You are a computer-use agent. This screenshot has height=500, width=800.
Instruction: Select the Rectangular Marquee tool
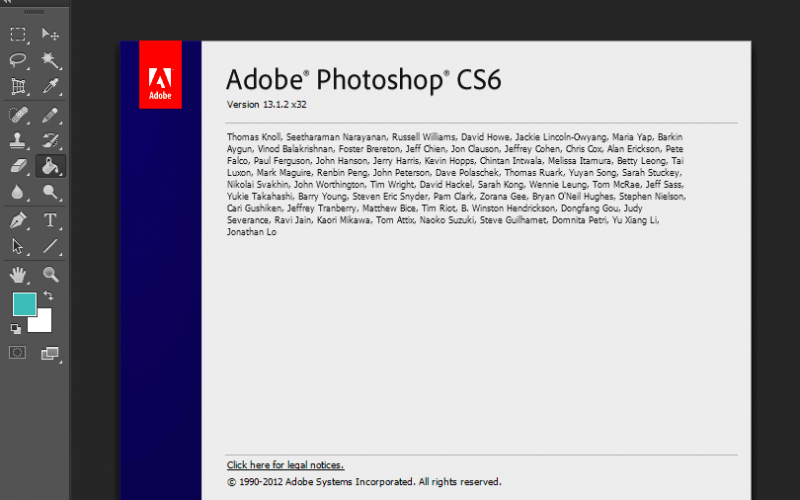18,34
